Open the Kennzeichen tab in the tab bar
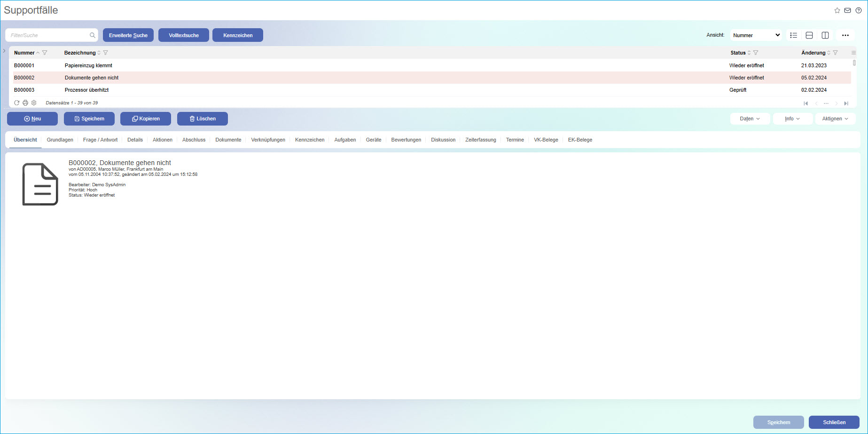This screenshot has width=868, height=434. (310, 140)
